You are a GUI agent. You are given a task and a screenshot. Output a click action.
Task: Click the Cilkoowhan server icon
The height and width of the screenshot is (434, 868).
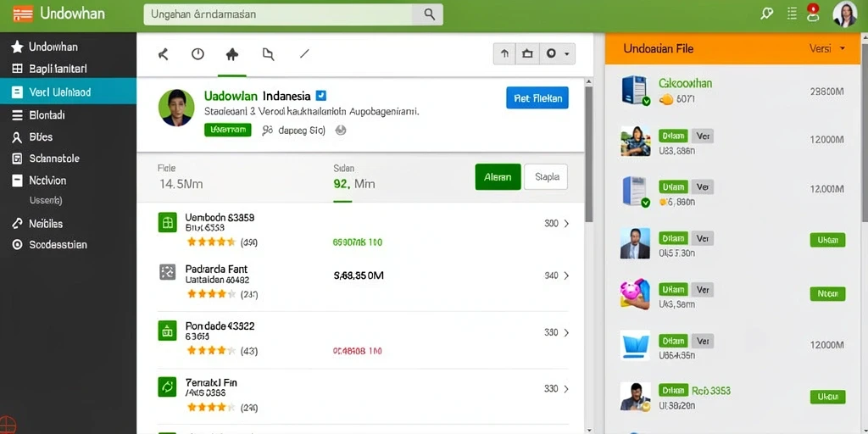click(x=634, y=90)
